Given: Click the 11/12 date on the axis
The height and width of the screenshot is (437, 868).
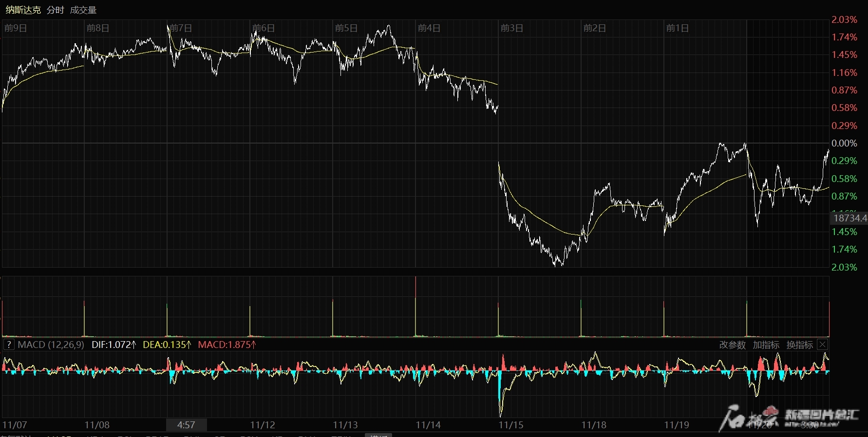Looking at the screenshot, I should (263, 425).
